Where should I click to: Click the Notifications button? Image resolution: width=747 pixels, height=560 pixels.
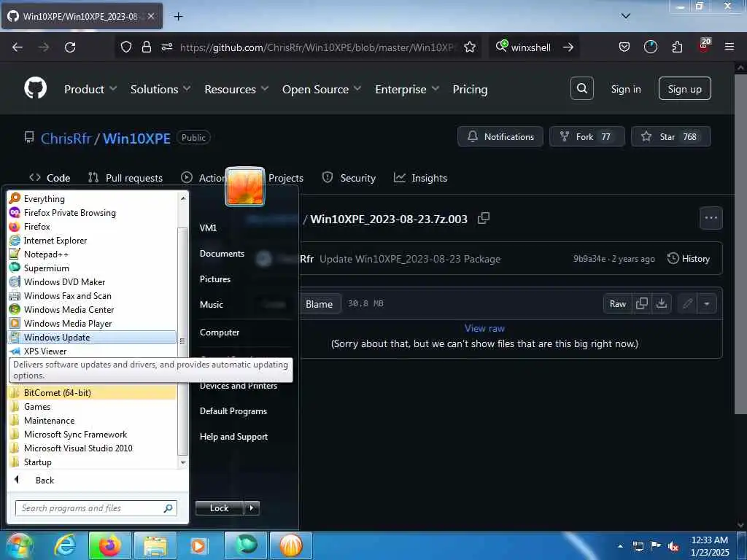[x=500, y=136]
